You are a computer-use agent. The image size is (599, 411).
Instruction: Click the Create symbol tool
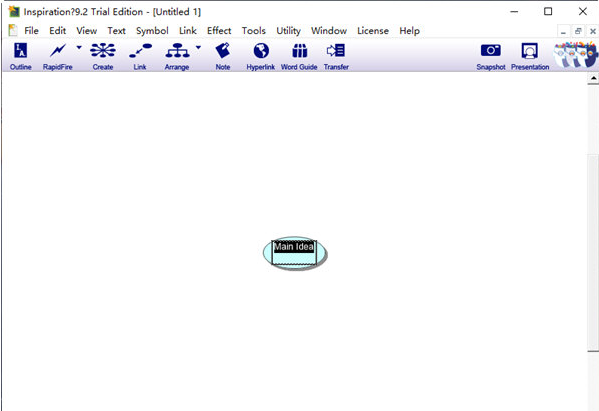(x=103, y=57)
